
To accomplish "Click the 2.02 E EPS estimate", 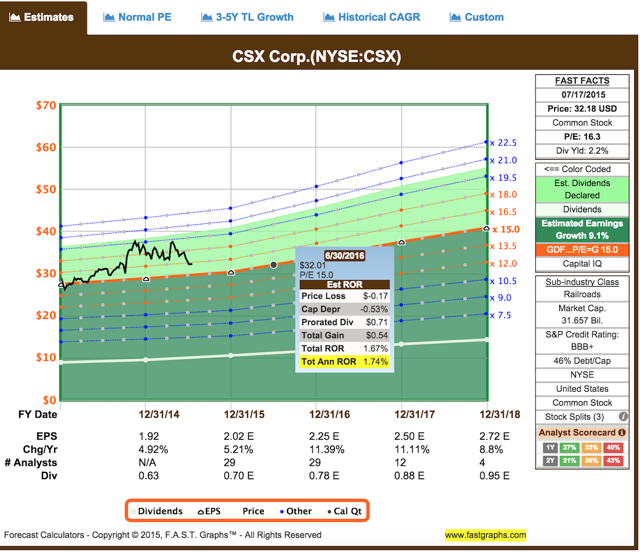I will tap(239, 436).
